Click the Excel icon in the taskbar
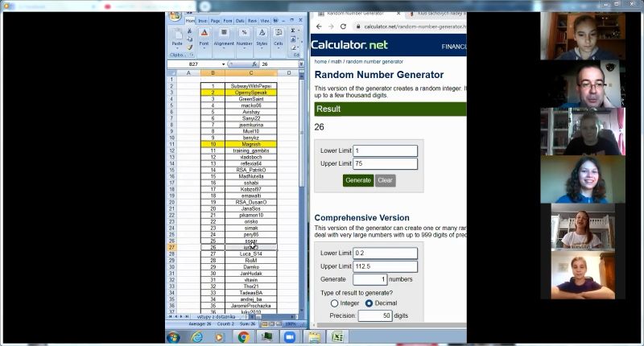This screenshot has height=346, width=644. tap(338, 337)
